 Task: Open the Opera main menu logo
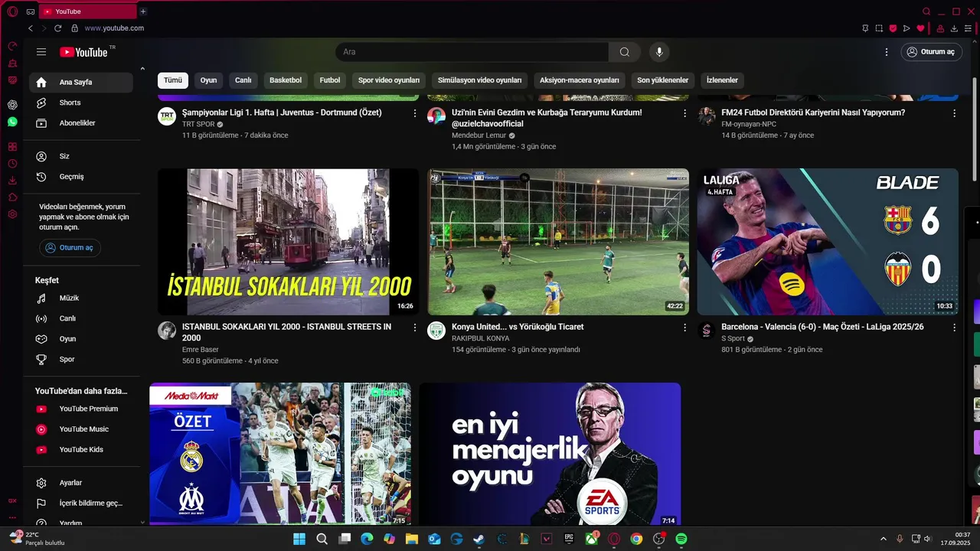12,11
